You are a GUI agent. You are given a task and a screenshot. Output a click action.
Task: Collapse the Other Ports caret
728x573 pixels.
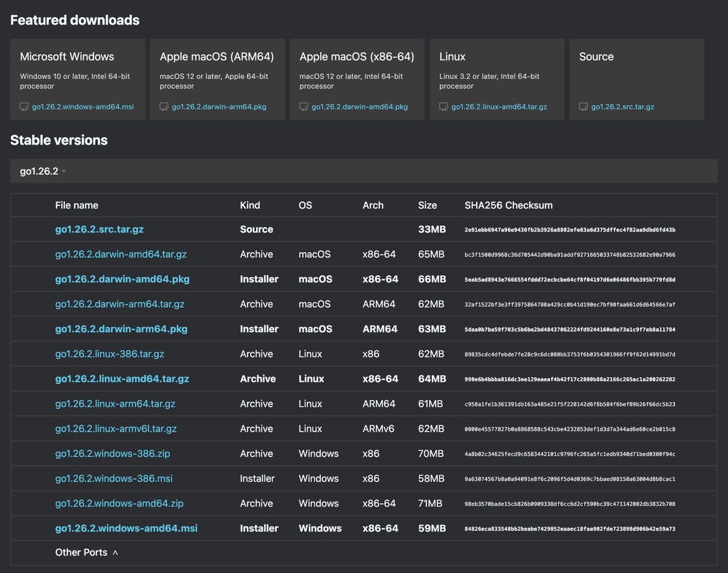click(115, 553)
